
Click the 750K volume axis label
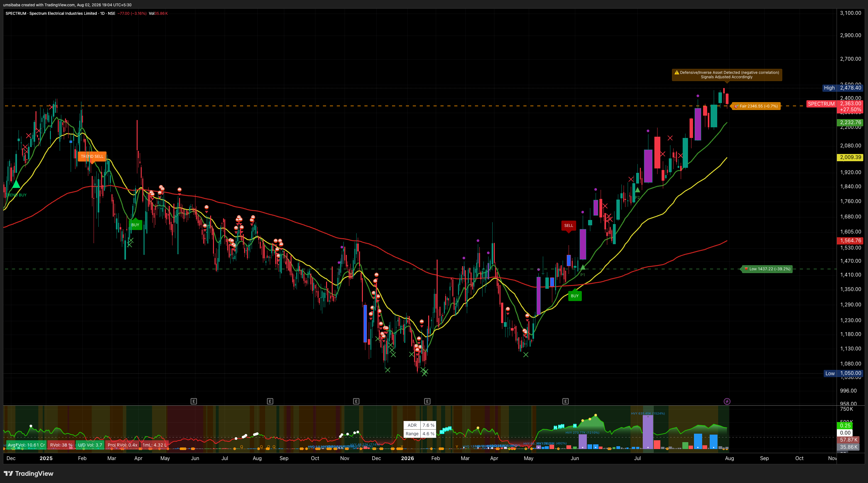tap(846, 409)
